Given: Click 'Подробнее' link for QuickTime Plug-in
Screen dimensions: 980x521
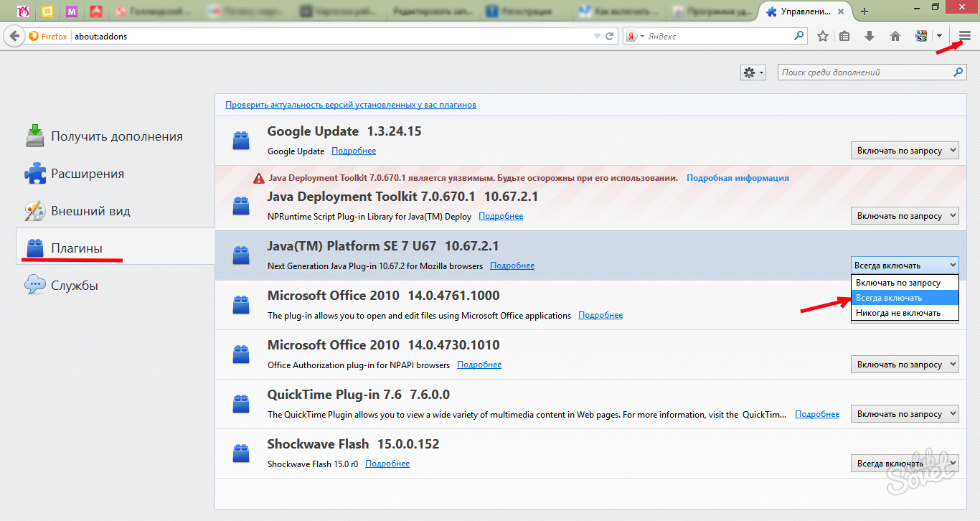Looking at the screenshot, I should coord(817,414).
